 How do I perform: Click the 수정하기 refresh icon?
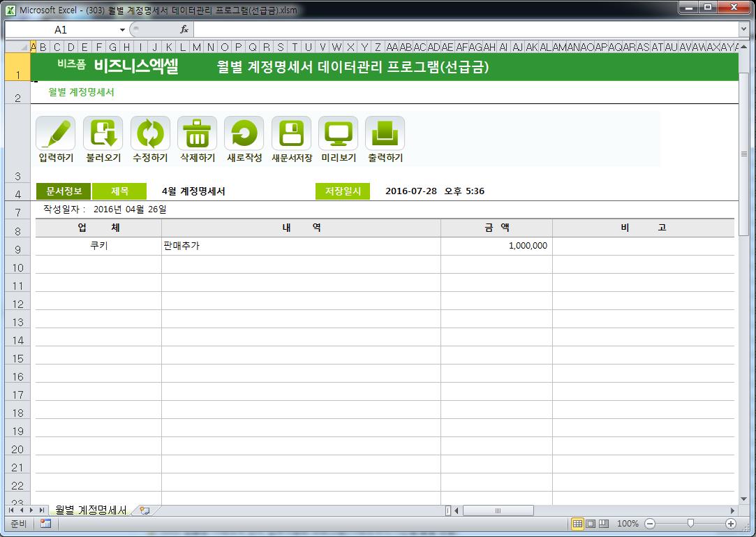click(150, 133)
